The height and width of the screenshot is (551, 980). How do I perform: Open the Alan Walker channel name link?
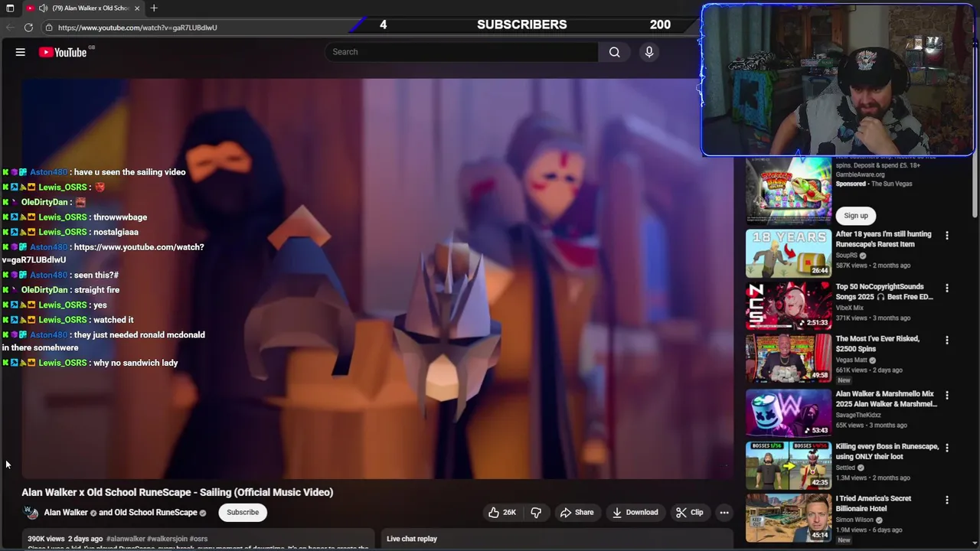pos(66,513)
